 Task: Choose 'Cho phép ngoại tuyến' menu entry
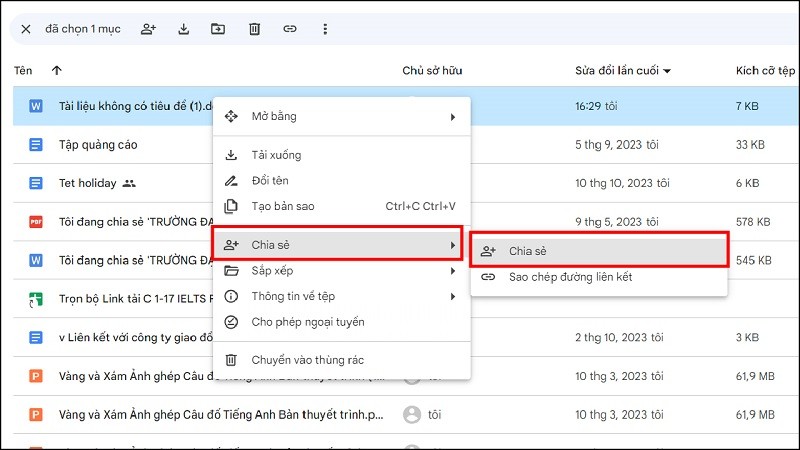pos(341,322)
